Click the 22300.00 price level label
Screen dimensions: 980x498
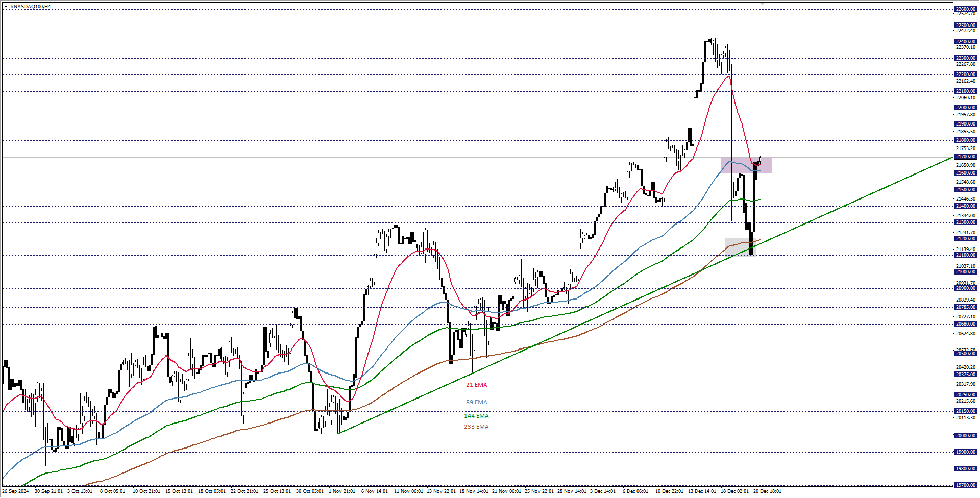[965, 58]
